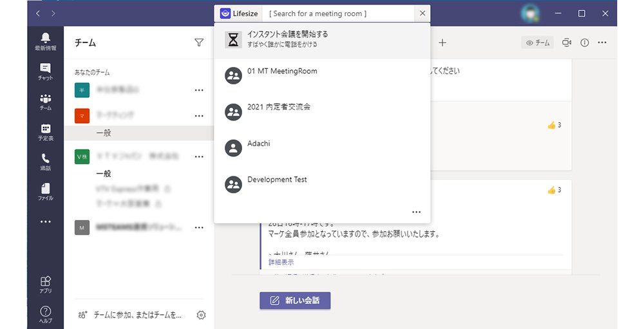Select the 01 MT MeetingRoom entry
Viewport: 644px width, 329px height.
coord(323,75)
